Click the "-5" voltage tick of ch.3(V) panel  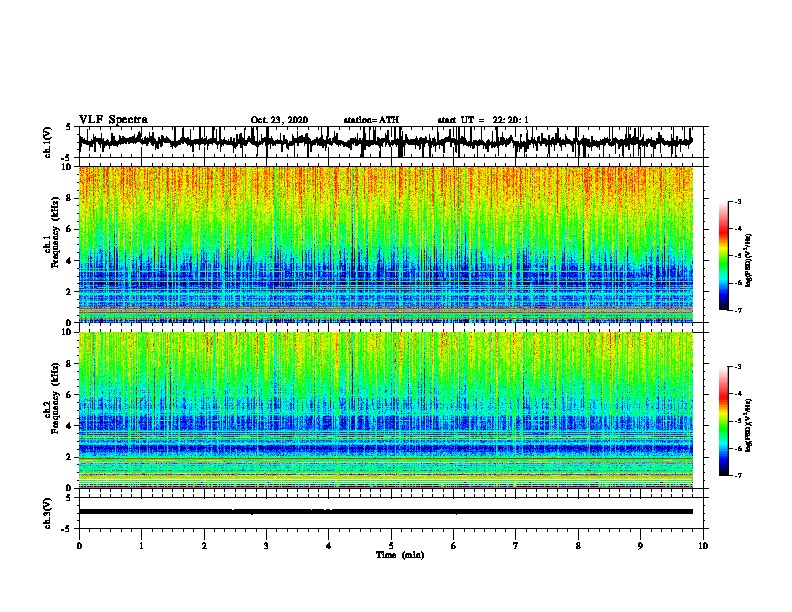68,529
